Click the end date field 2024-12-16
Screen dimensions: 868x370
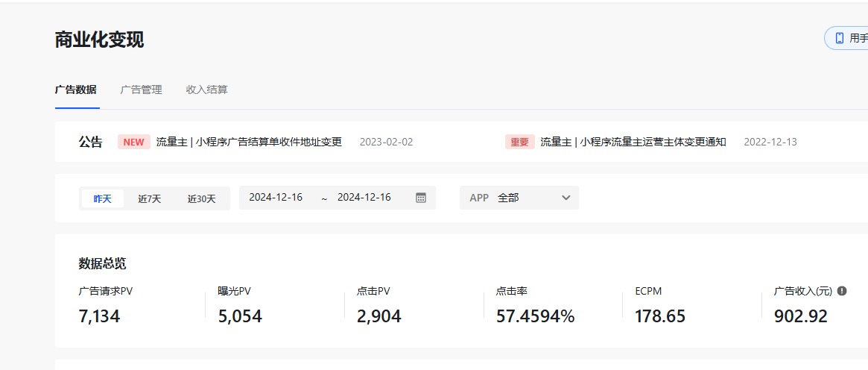click(x=364, y=197)
